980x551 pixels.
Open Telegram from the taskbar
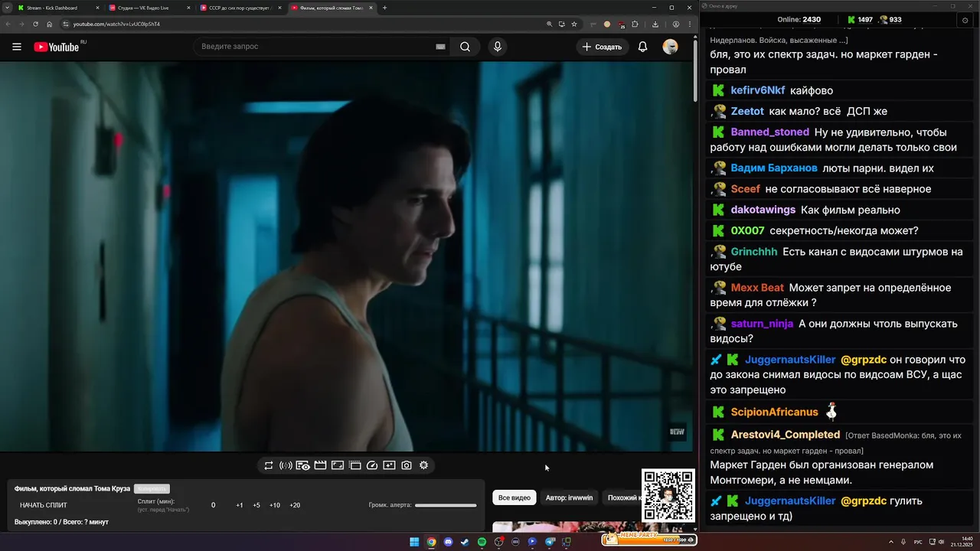tap(549, 542)
